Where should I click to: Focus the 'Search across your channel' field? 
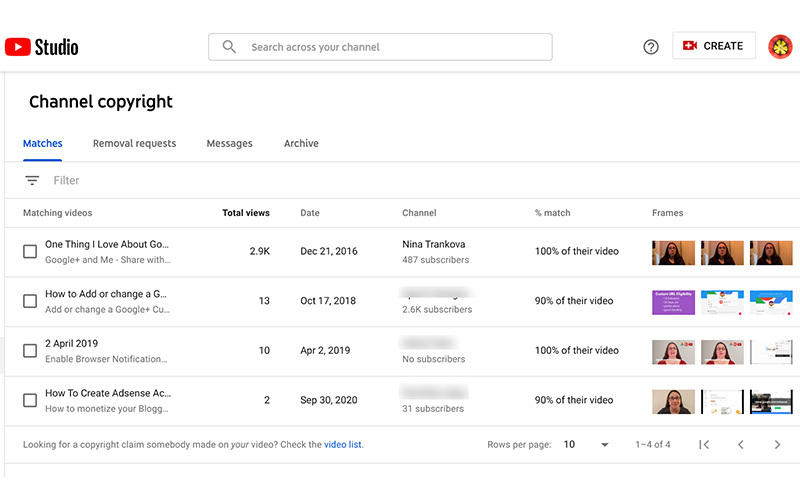click(390, 47)
